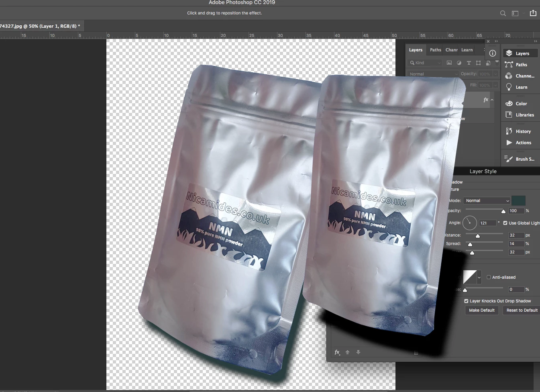Filter layers by shape layers icon
Image resolution: width=540 pixels, height=392 pixels.
coord(478,63)
